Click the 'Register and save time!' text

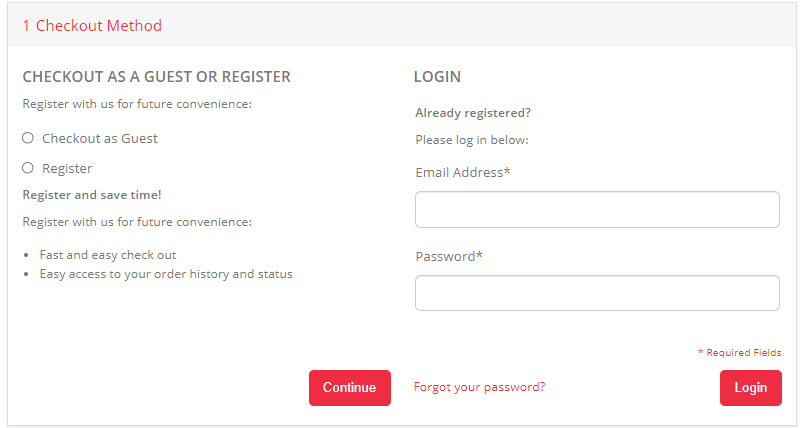[92, 195]
